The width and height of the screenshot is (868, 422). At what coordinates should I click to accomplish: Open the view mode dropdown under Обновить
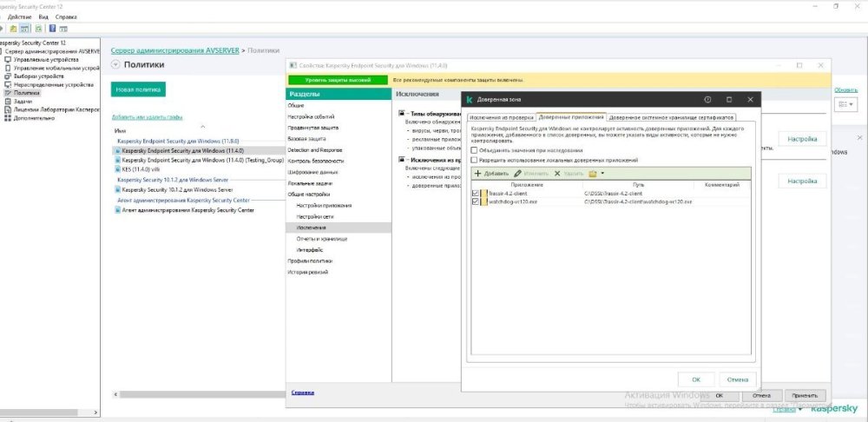[x=845, y=104]
